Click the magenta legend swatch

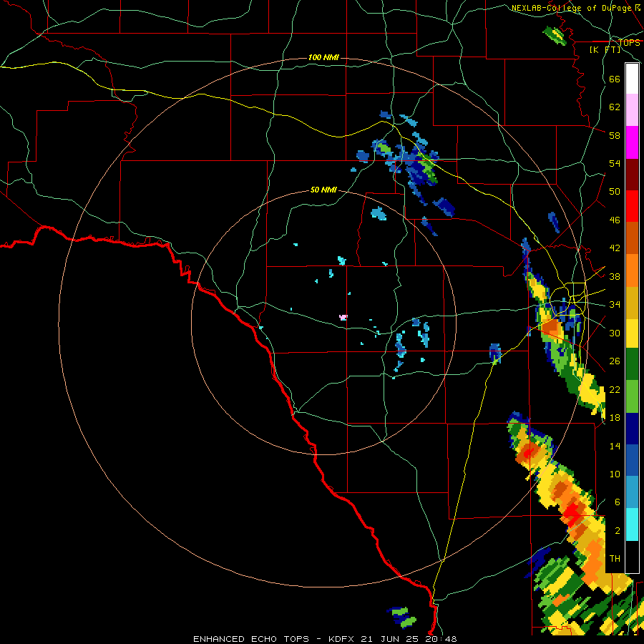(632, 142)
